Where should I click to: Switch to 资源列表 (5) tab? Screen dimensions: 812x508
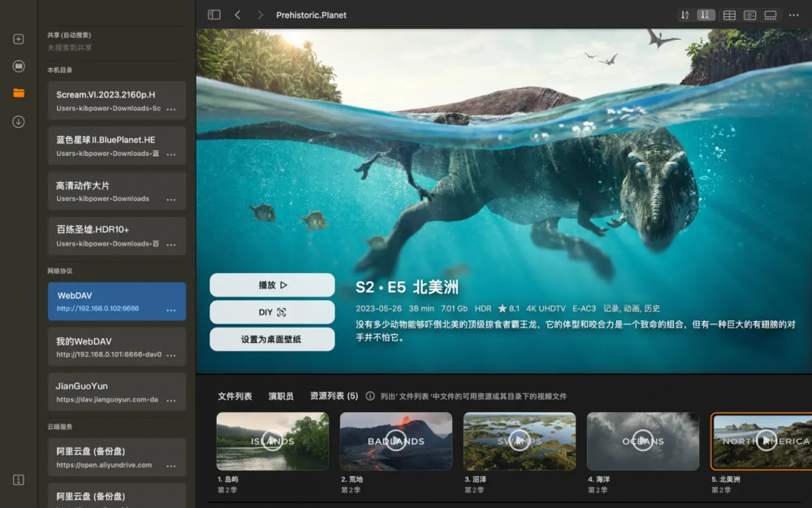[x=334, y=396]
